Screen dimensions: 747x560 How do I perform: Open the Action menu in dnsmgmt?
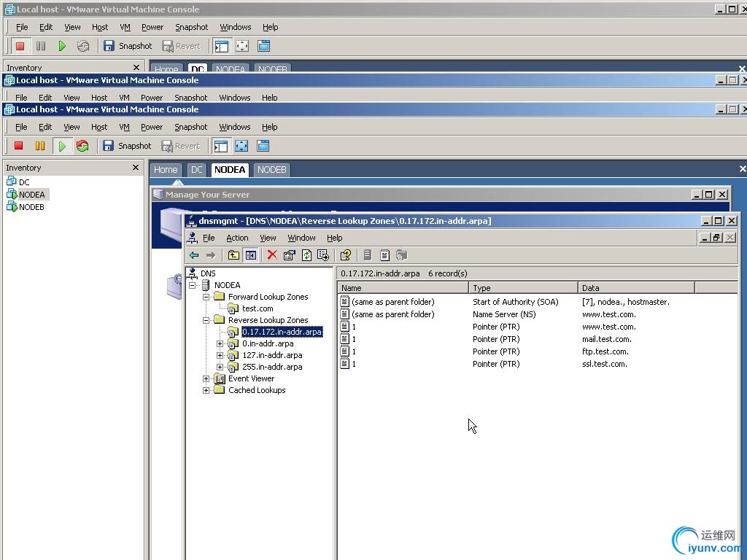point(237,238)
